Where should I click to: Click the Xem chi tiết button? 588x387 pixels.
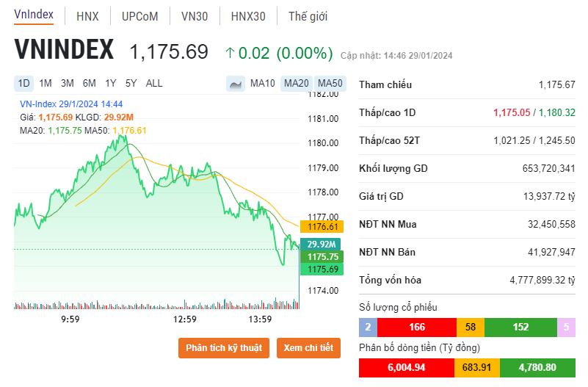click(308, 347)
